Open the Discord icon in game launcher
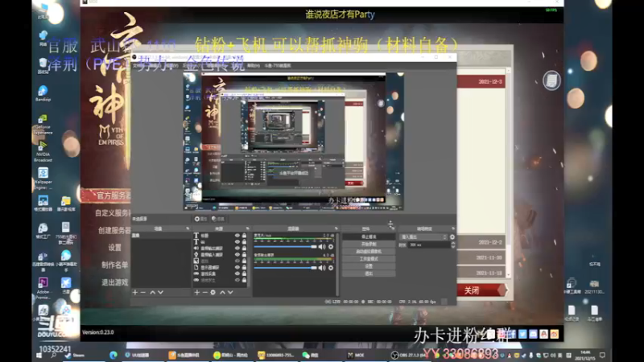Viewport: 644px width, 362px height. [x=533, y=334]
